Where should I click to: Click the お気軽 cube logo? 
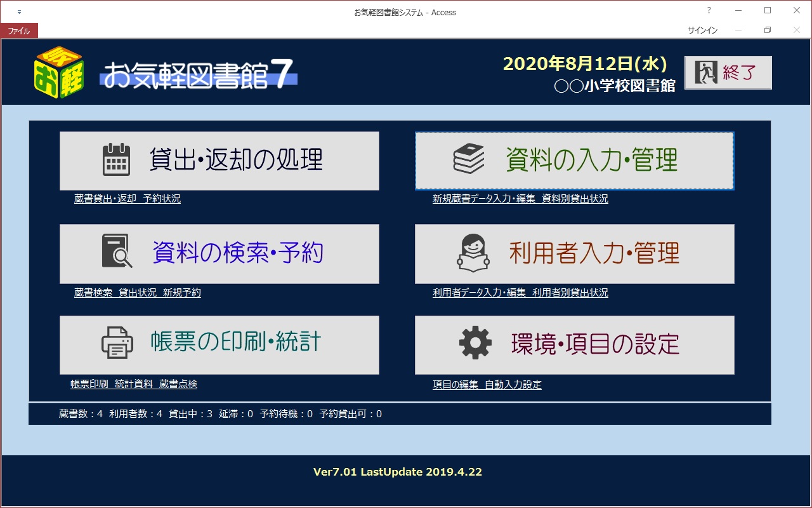58,72
